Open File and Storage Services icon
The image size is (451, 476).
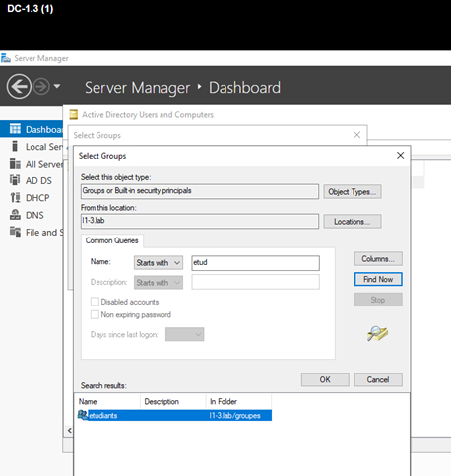pyautogui.click(x=15, y=232)
